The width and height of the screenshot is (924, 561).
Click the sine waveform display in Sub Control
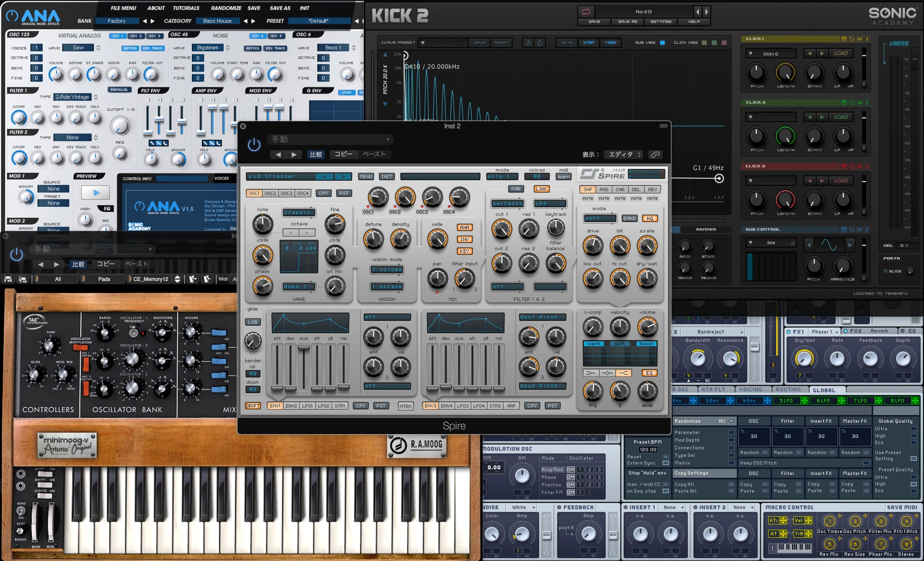pos(829,245)
